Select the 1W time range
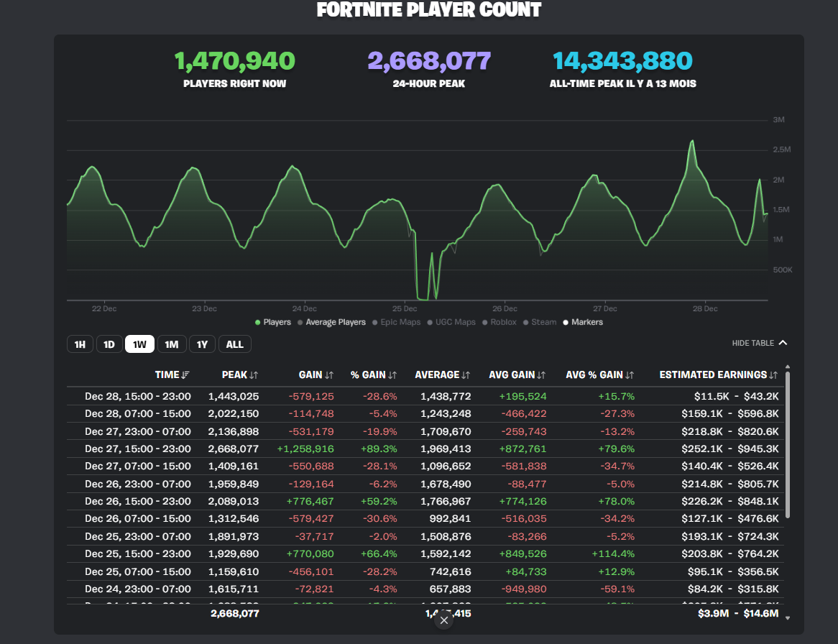Image resolution: width=838 pixels, height=644 pixels. pyautogui.click(x=139, y=344)
